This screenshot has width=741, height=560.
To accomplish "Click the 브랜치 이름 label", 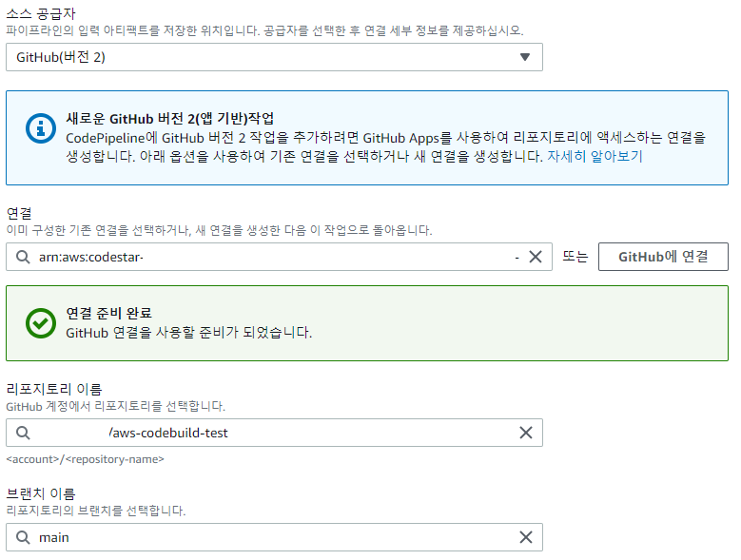I will tap(41, 493).
